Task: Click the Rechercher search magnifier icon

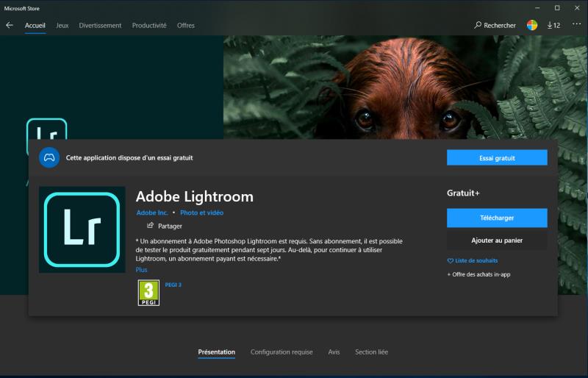Action: [x=478, y=25]
